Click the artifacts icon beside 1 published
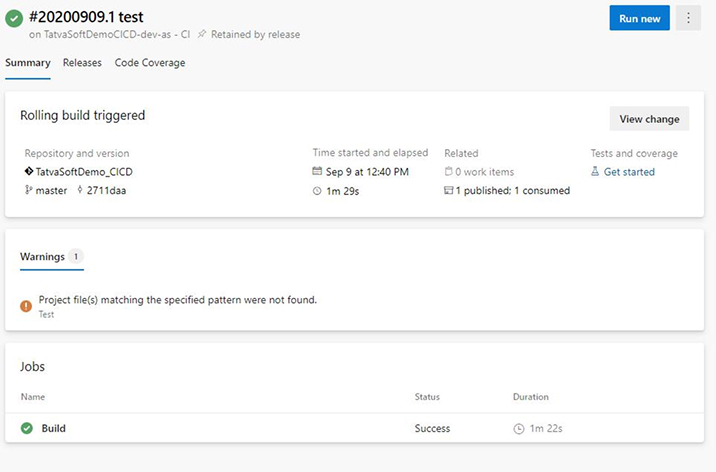716x472 pixels. click(449, 190)
